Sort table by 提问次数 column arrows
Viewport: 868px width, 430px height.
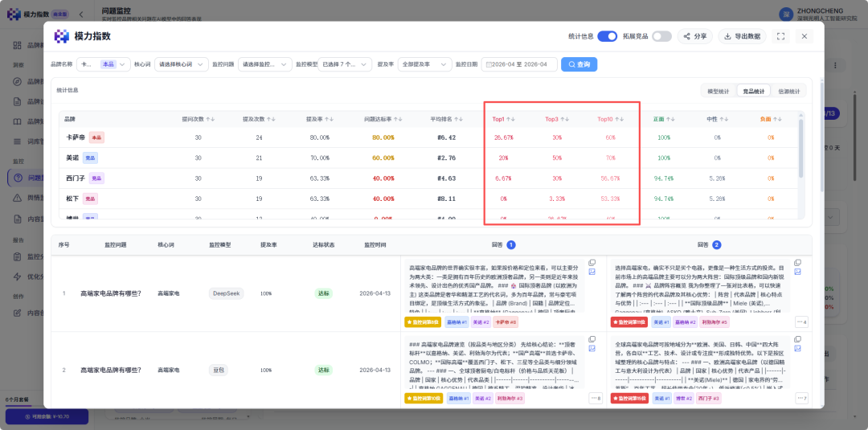(211, 119)
